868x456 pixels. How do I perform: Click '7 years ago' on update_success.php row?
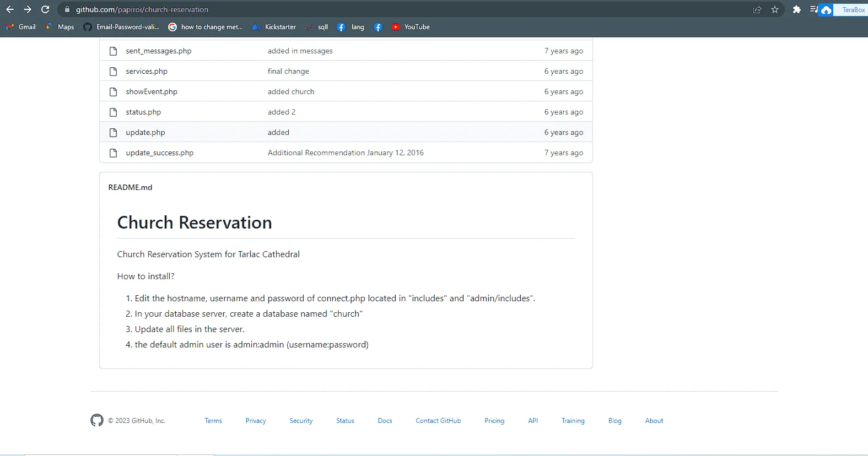click(564, 153)
